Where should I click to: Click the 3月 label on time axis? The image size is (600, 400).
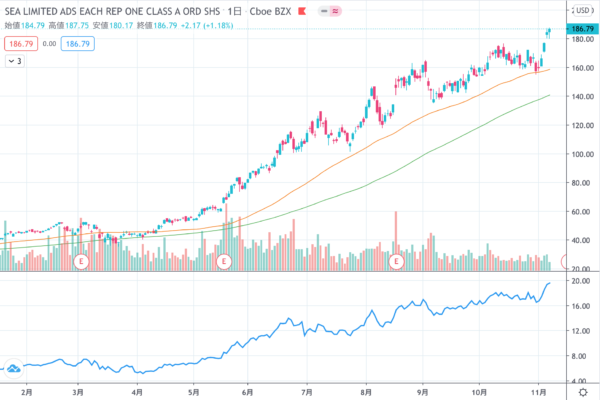click(78, 392)
